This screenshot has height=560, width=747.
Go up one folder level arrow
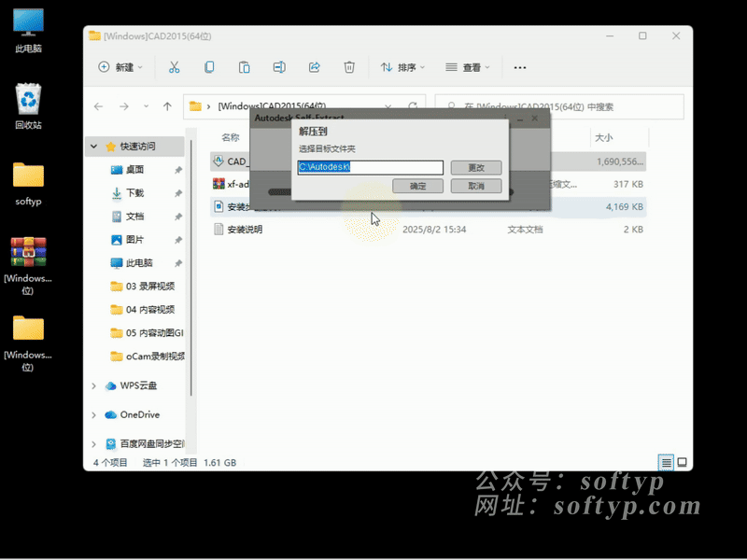167,106
